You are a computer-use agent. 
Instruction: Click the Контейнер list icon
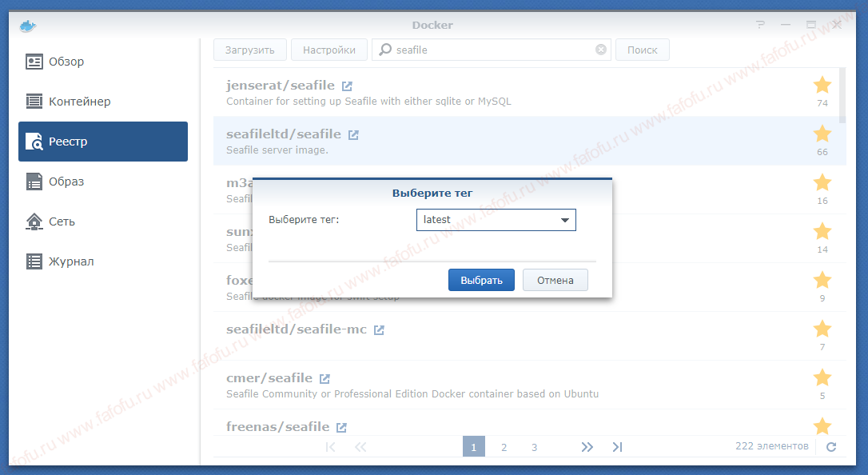[x=34, y=102]
